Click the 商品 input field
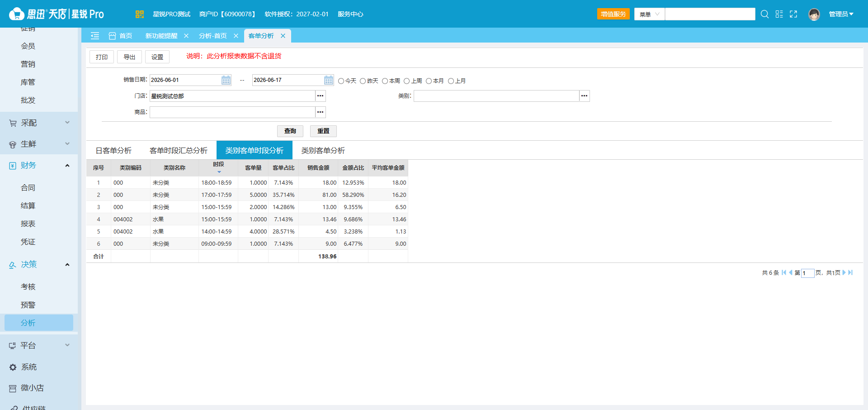This screenshot has width=868, height=410. [x=232, y=112]
